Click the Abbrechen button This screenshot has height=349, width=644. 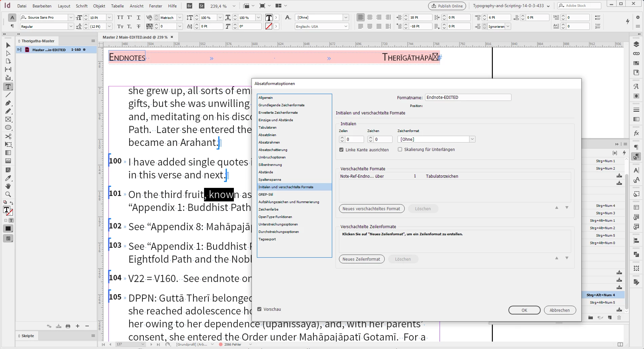(x=560, y=310)
